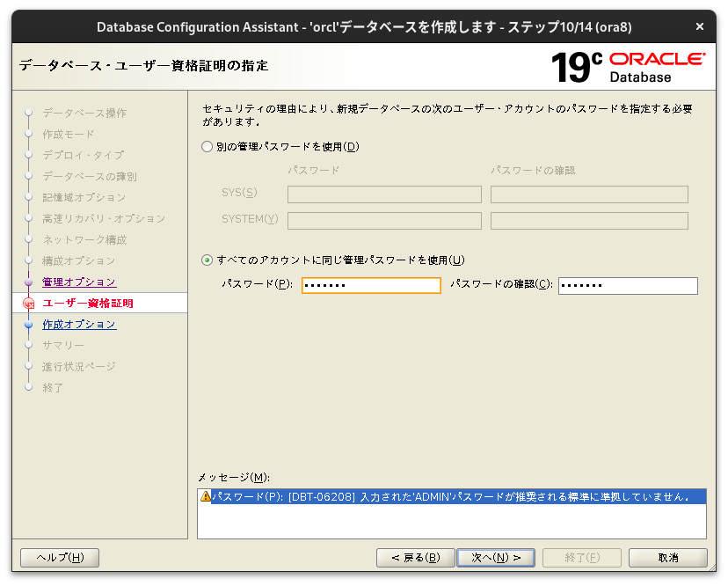Select the highlighted DBT-06208 message row
Image resolution: width=728 pixels, height=586 pixels.
click(x=440, y=496)
